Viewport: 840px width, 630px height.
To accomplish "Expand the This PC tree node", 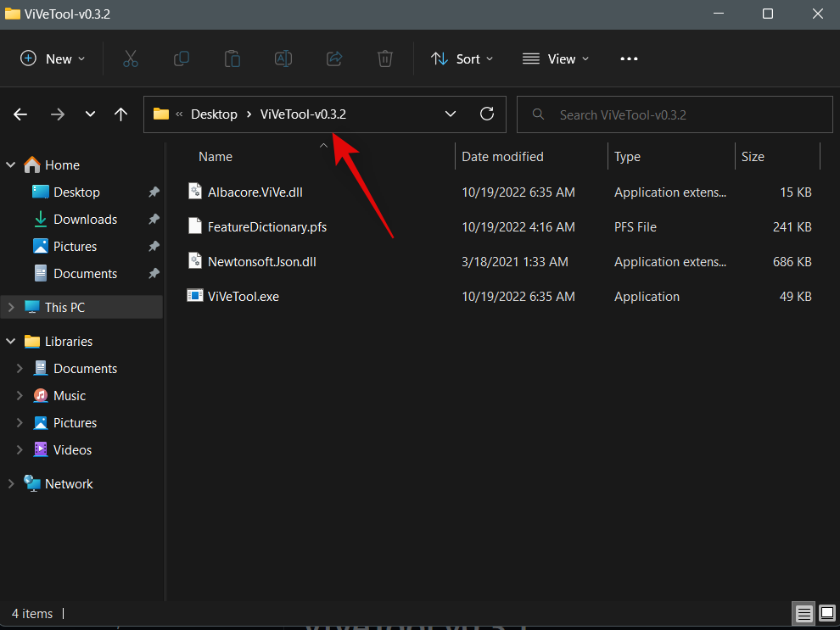I will (11, 307).
